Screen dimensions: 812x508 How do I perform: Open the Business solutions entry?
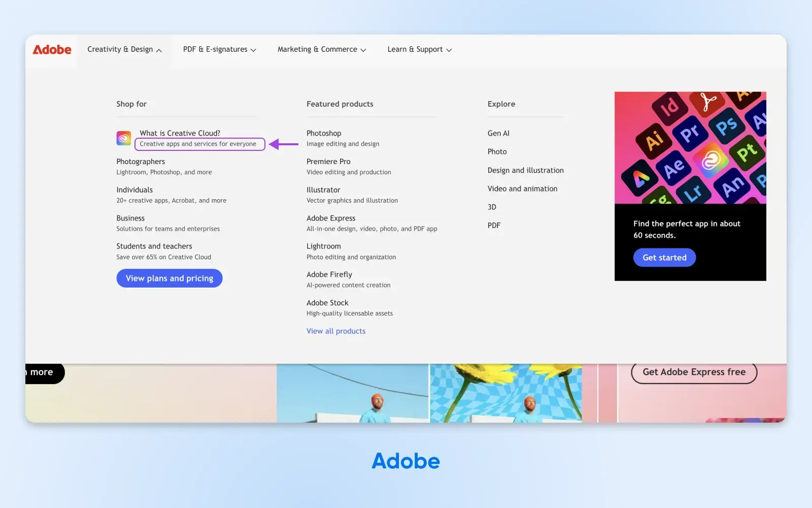pos(130,218)
